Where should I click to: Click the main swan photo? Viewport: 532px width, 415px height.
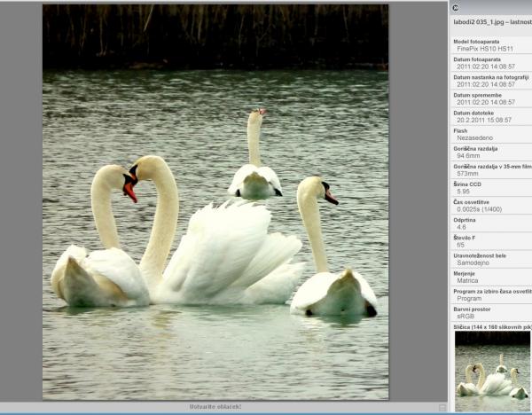pyautogui.click(x=215, y=202)
